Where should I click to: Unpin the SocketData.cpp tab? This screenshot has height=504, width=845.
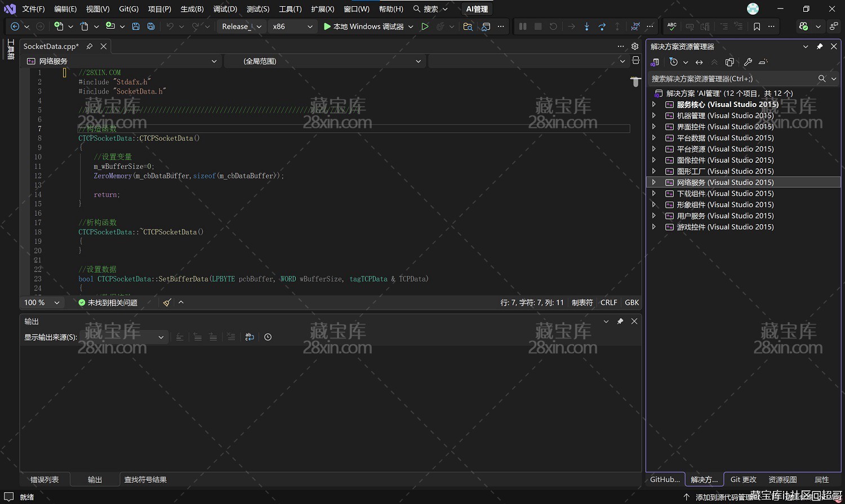pyautogui.click(x=89, y=46)
